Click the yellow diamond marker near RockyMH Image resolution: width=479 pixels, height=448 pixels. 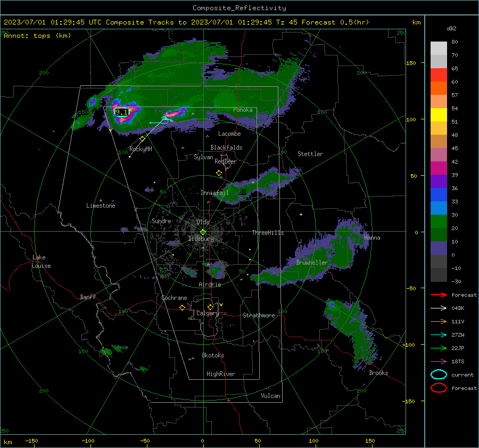coord(142,139)
